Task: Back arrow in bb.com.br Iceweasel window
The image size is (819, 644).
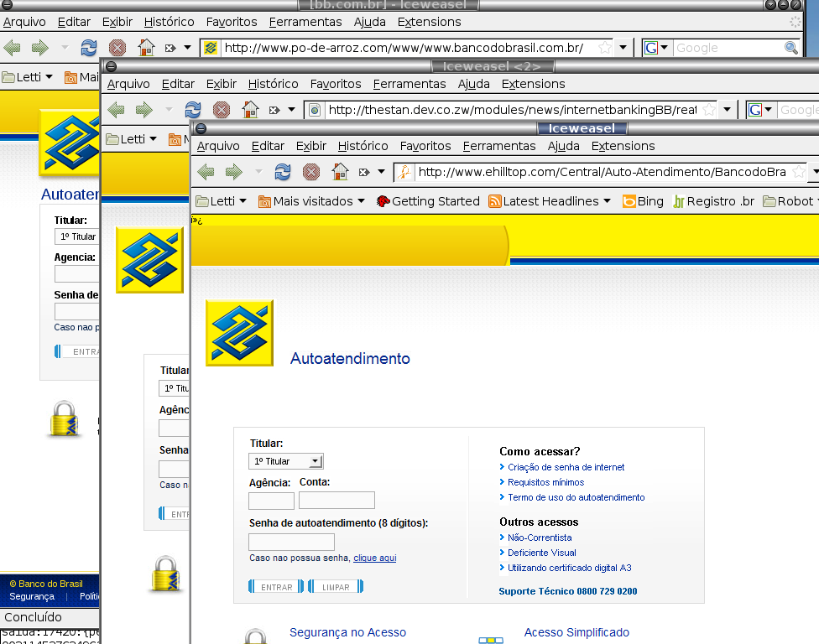Action: [12, 48]
